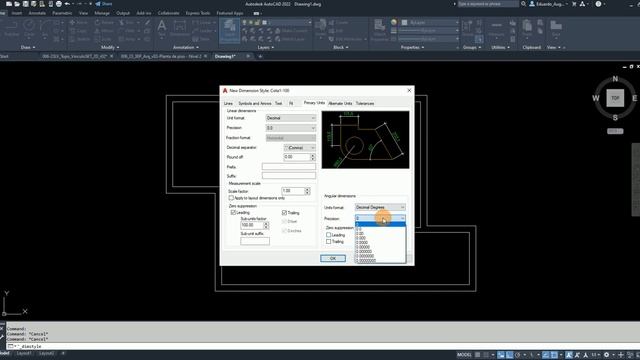The width and height of the screenshot is (640, 360).
Task: Click the dimension style preview thumbnail
Action: 365,140
